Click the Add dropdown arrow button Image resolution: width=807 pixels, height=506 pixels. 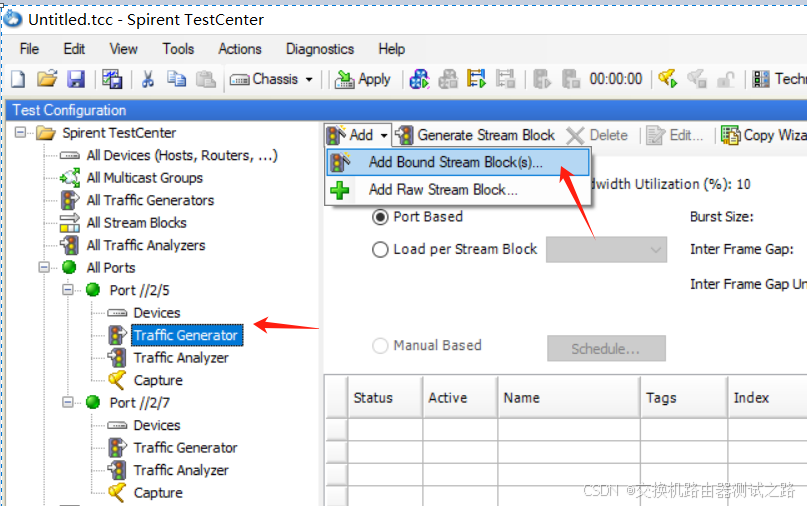click(x=384, y=135)
